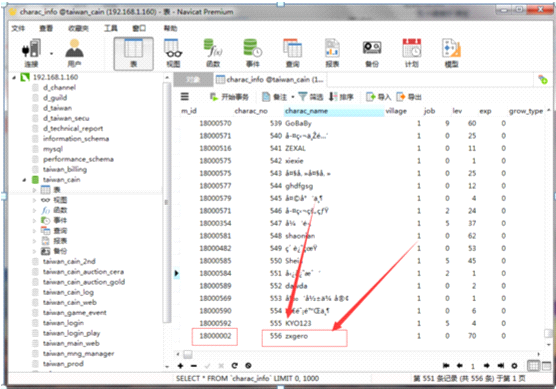This screenshot has height=389, width=556.
Task: Select the information_schema database
Action: click(76, 139)
